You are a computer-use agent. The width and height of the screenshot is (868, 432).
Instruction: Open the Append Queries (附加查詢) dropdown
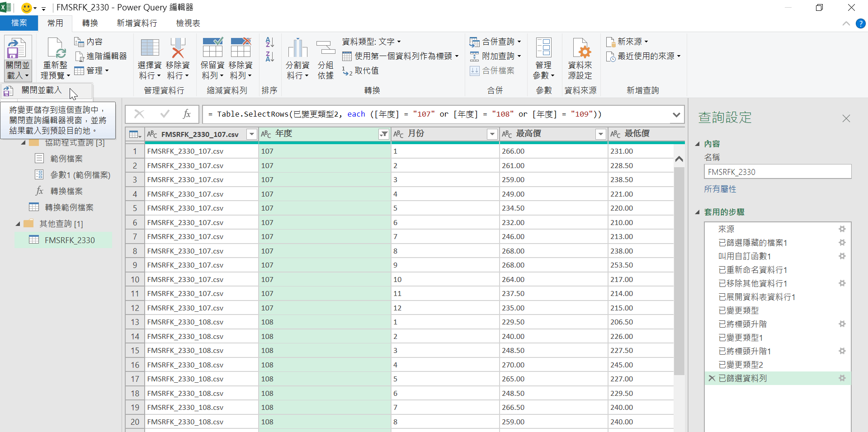(495, 56)
